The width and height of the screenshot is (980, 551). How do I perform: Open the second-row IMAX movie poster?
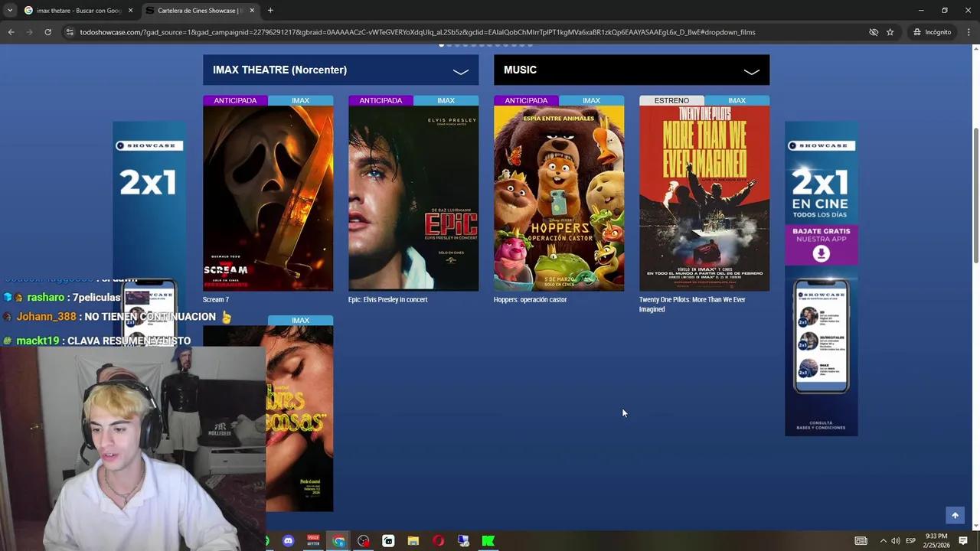click(x=299, y=418)
